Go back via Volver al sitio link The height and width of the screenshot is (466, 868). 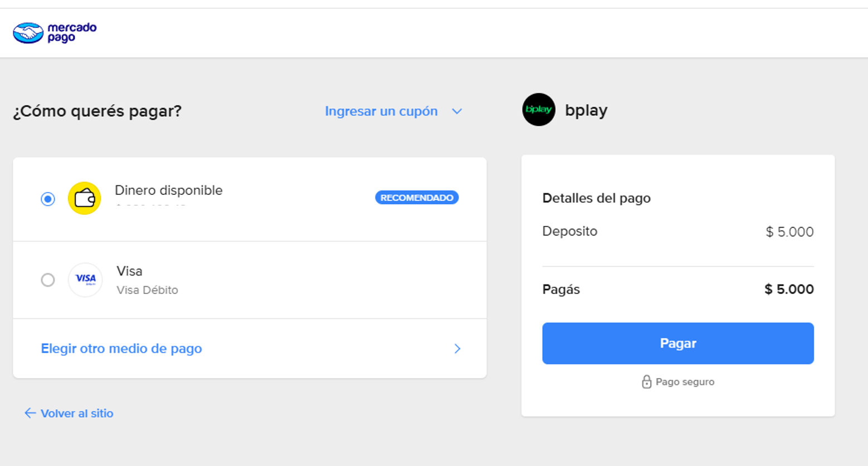pos(77,413)
